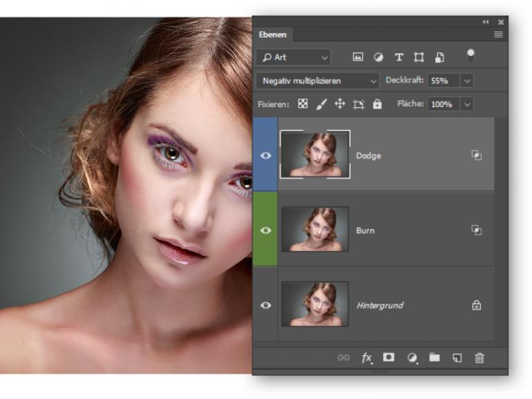532x399 pixels.
Task: Select the Dodge layer name
Action: tap(368, 155)
